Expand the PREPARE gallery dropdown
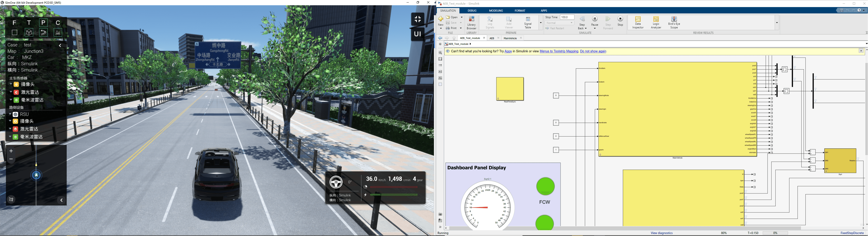 pyautogui.click(x=541, y=23)
